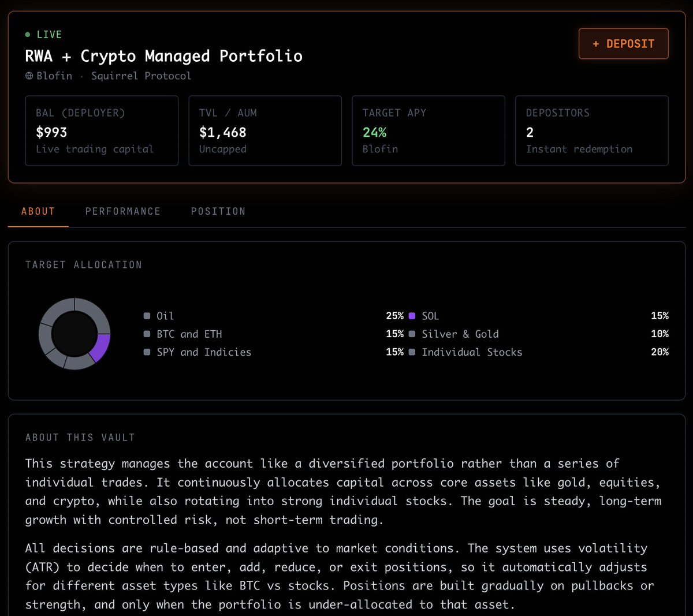Click the 'ABOUT THIS VAULT' heading
The image size is (693, 616).
[80, 437]
